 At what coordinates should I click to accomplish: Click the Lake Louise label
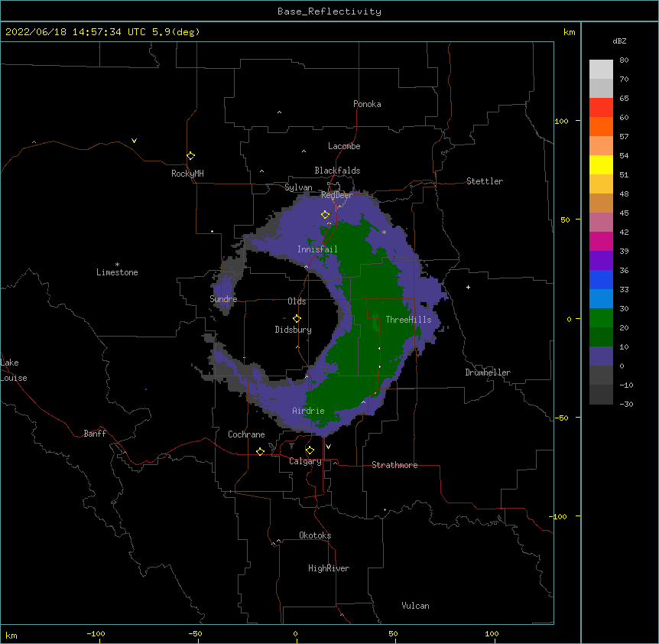pyautogui.click(x=14, y=370)
